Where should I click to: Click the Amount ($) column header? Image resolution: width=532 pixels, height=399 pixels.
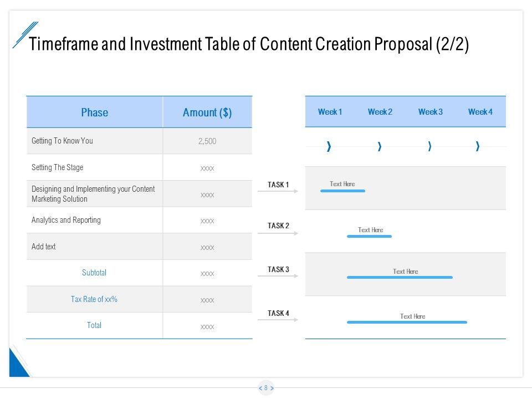pos(207,112)
